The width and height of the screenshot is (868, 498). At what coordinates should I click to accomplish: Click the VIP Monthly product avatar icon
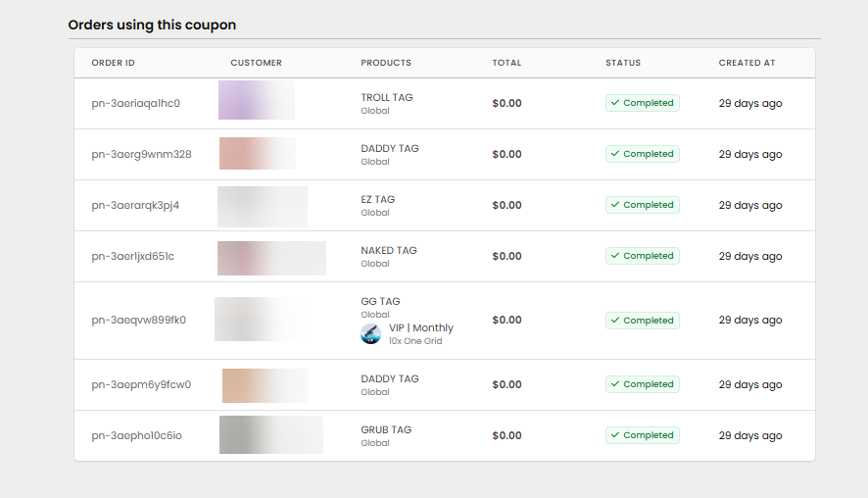point(370,333)
